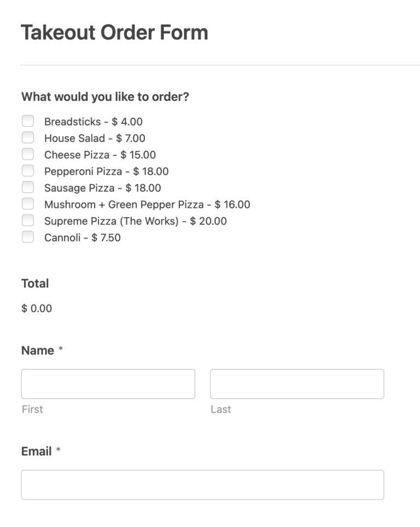Viewport: 420px width, 527px height.
Task: Check the Pepperoni Pizza checkbox
Action: pos(28,170)
